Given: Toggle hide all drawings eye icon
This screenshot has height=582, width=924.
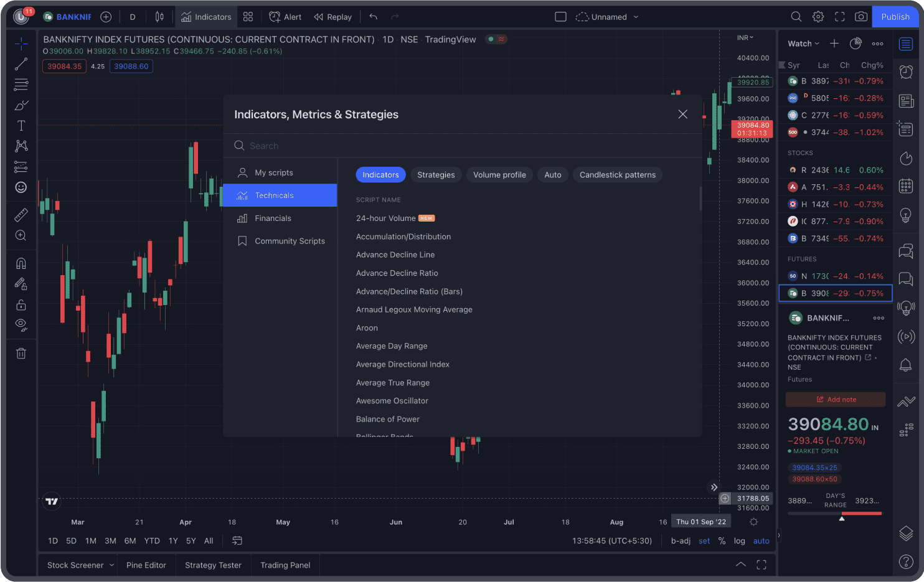Looking at the screenshot, I should (x=21, y=324).
